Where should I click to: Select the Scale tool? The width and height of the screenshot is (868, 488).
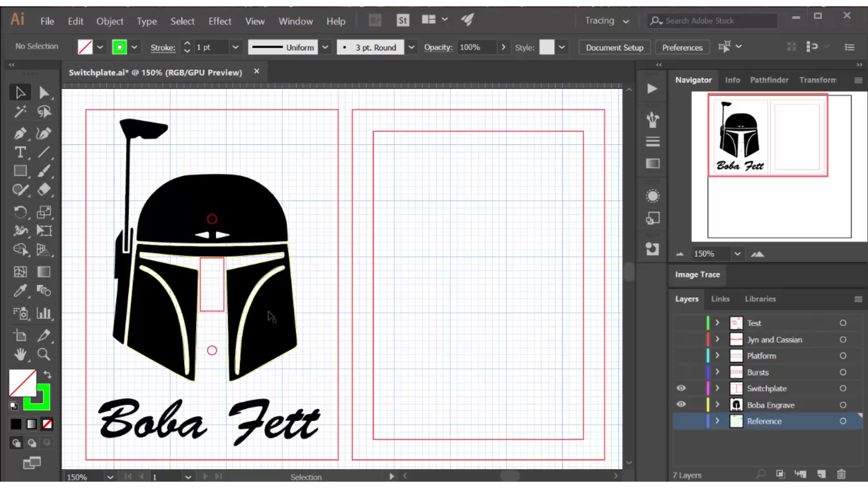click(44, 211)
